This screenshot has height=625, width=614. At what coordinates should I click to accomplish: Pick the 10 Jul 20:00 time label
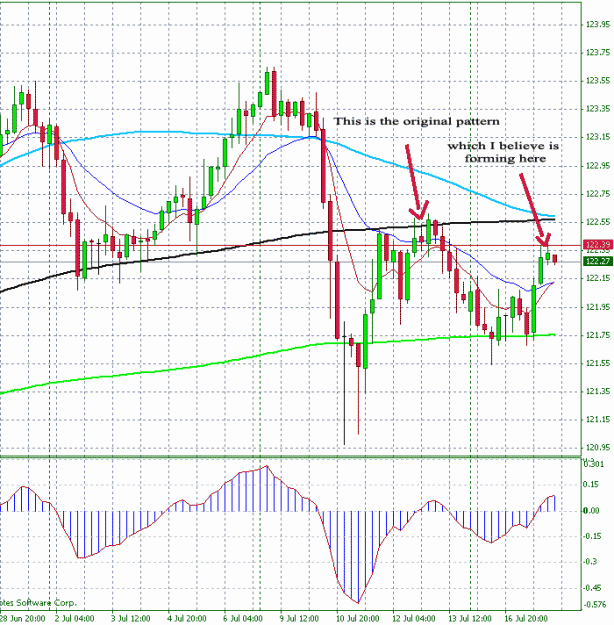click(357, 619)
